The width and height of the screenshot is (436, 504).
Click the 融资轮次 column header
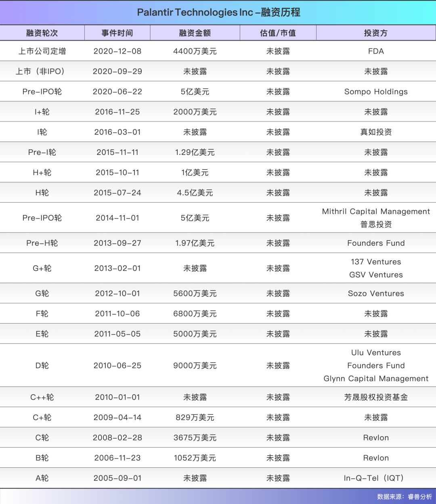[x=42, y=33]
